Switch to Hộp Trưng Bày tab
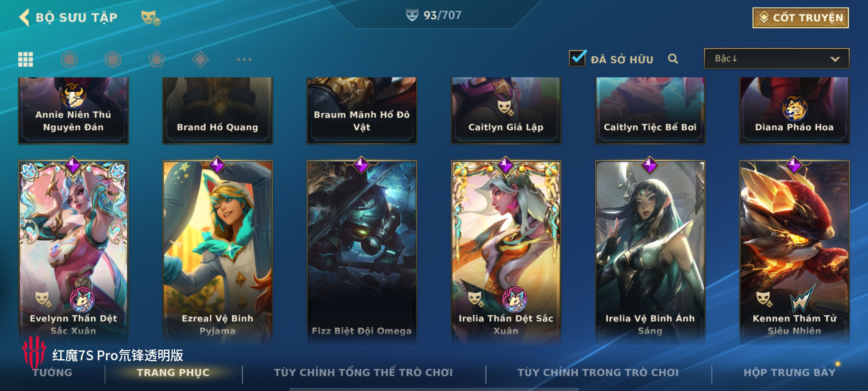 [x=790, y=373]
